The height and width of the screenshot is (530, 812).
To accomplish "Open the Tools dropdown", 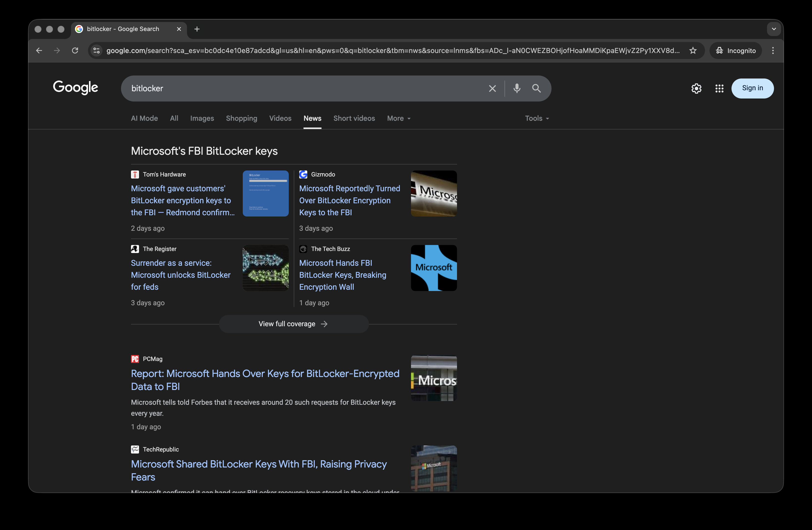I will [x=536, y=118].
